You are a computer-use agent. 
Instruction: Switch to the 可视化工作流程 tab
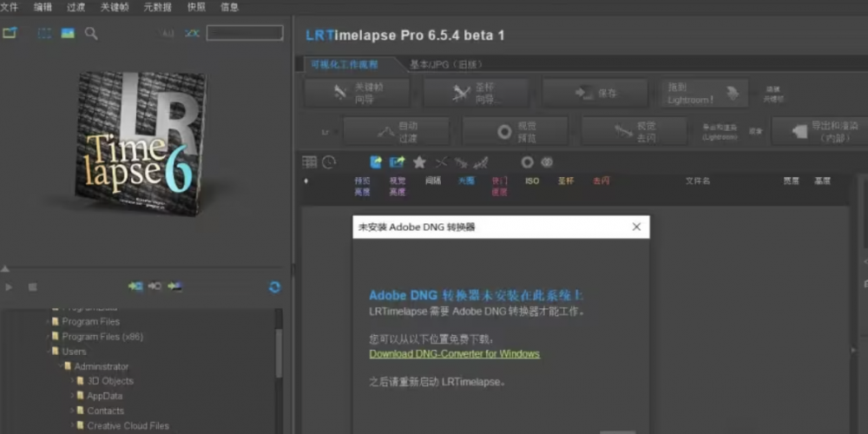tap(345, 64)
